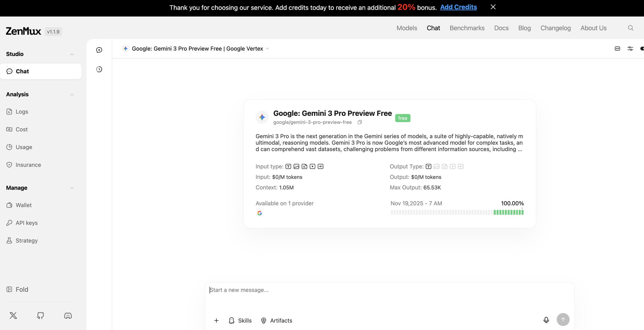Image resolution: width=644 pixels, height=330 pixels.
Task: Copy the model slug google/gemini-3-pro-preview-free
Action: tap(360, 122)
